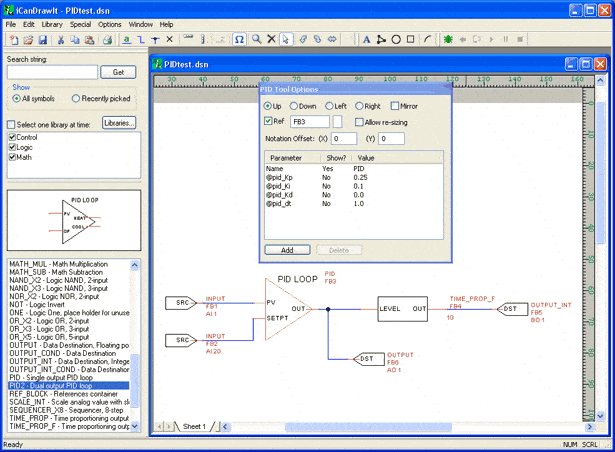Image resolution: width=615 pixels, height=452 pixels.
Task: Select the Down orientation radio button
Action: tap(295, 105)
